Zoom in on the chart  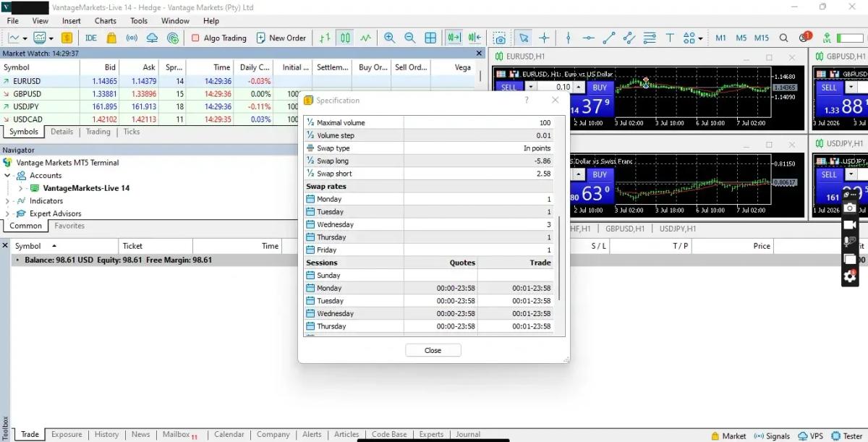pos(390,38)
